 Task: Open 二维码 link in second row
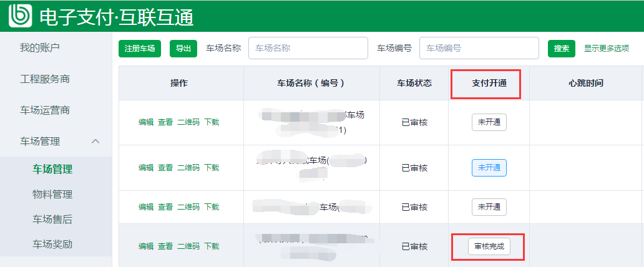pos(188,167)
